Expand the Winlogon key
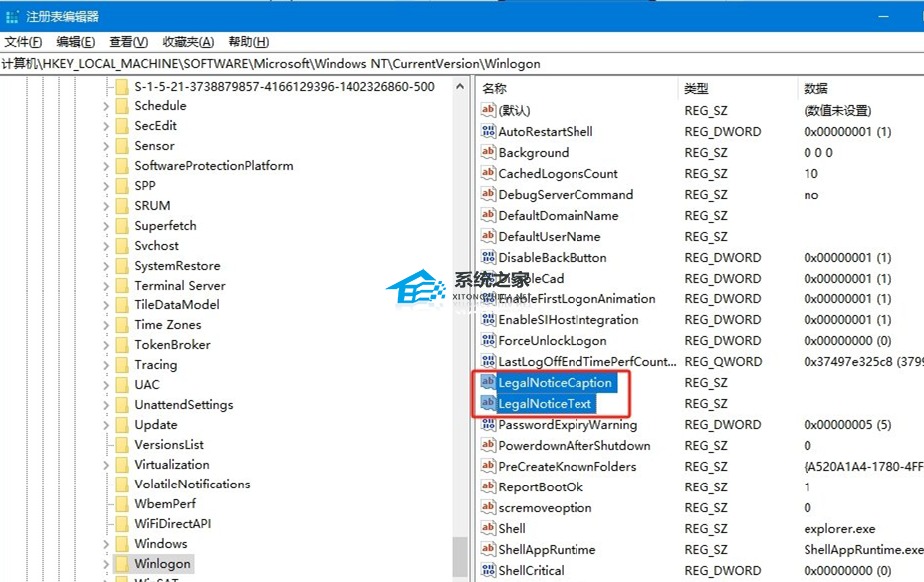This screenshot has width=924, height=582. 106,564
